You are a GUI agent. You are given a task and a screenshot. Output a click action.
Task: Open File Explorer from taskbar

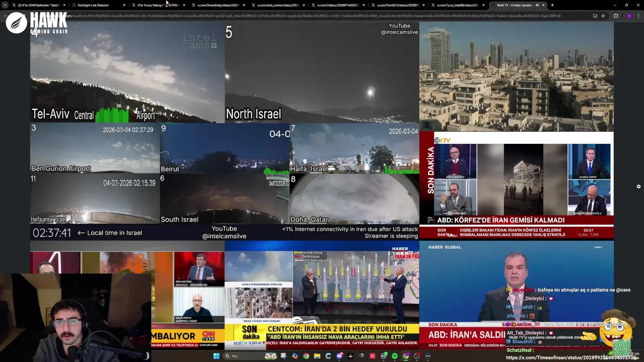[317, 356]
